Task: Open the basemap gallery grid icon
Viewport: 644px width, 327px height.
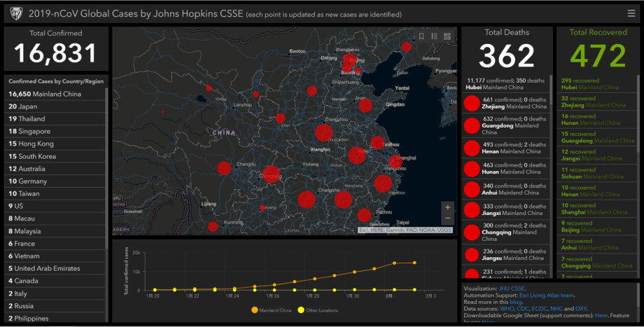Action: pyautogui.click(x=447, y=36)
